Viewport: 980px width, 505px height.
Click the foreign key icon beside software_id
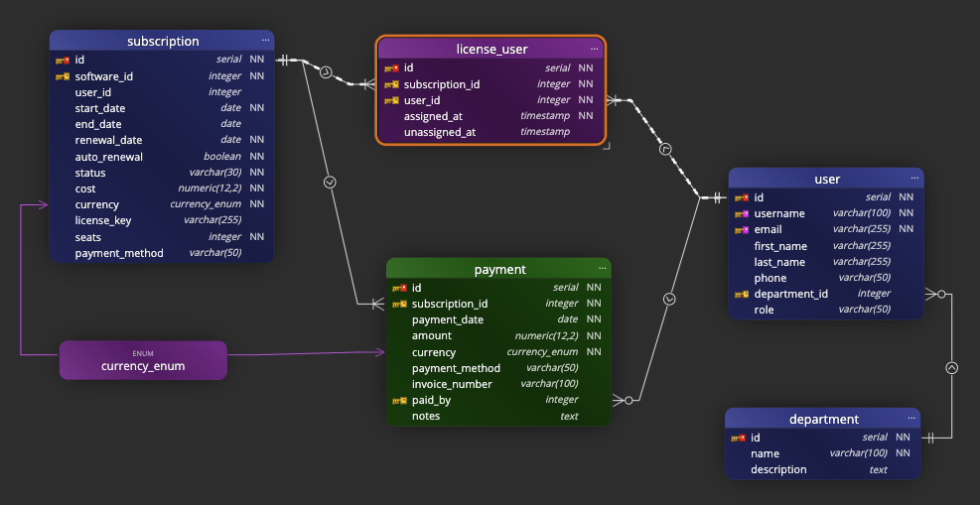[x=62, y=76]
